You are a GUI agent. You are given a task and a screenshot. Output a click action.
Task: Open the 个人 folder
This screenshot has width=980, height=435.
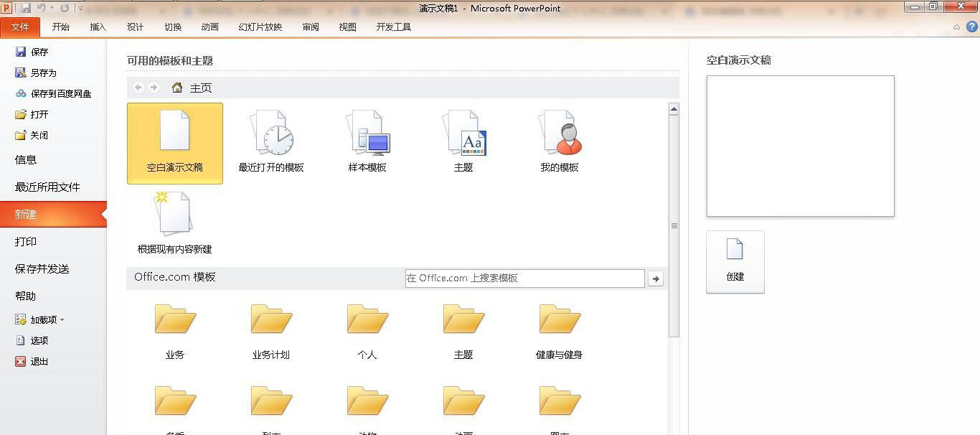point(367,332)
